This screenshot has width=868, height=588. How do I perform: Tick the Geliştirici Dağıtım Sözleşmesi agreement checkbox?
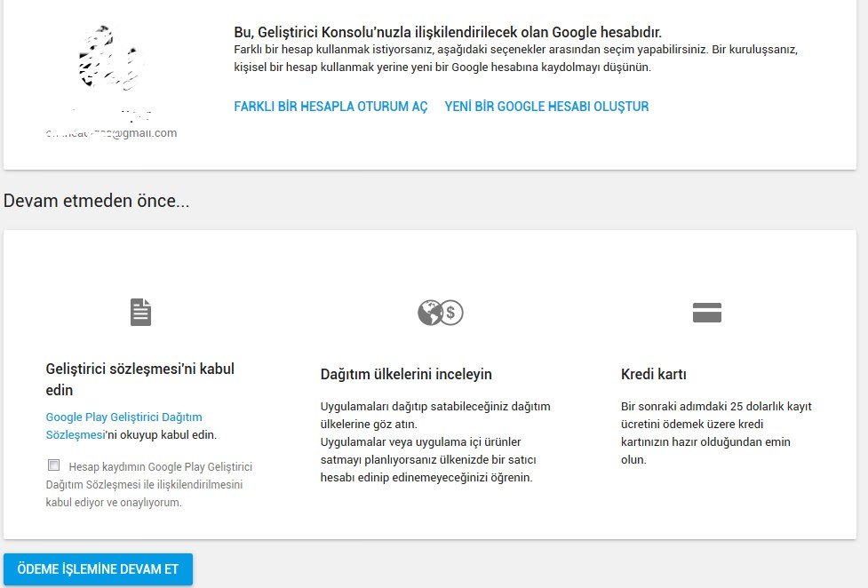point(53,465)
